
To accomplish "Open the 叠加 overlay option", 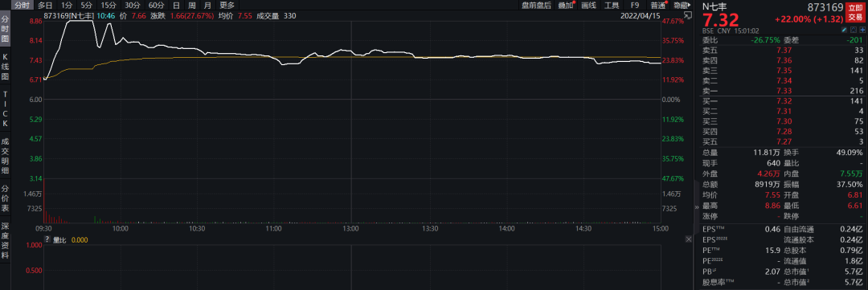I will (x=565, y=5).
